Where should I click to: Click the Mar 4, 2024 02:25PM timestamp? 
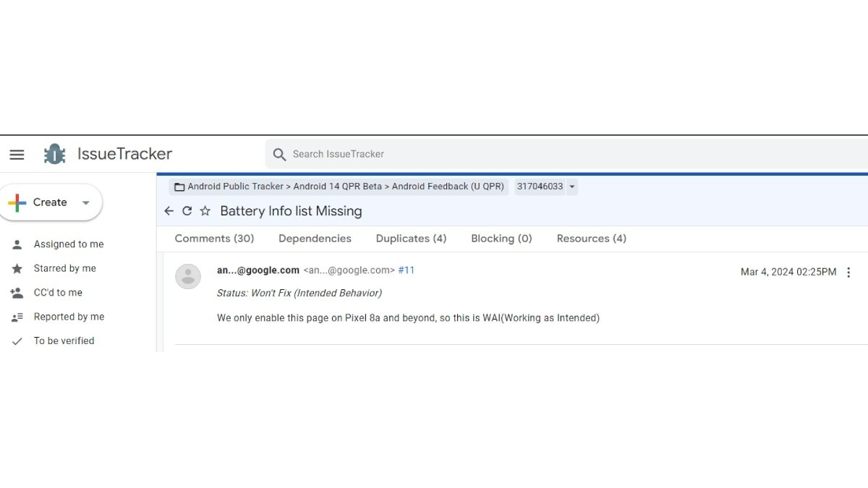click(788, 273)
